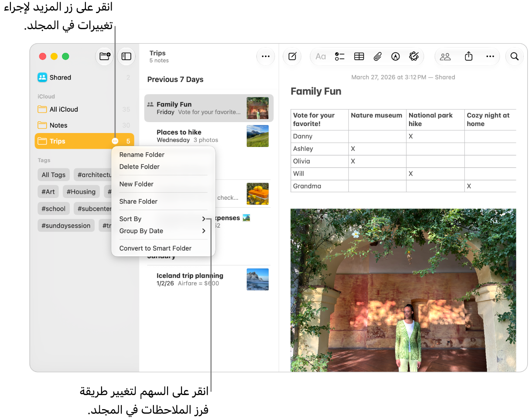Add a table to the note

coord(359,56)
